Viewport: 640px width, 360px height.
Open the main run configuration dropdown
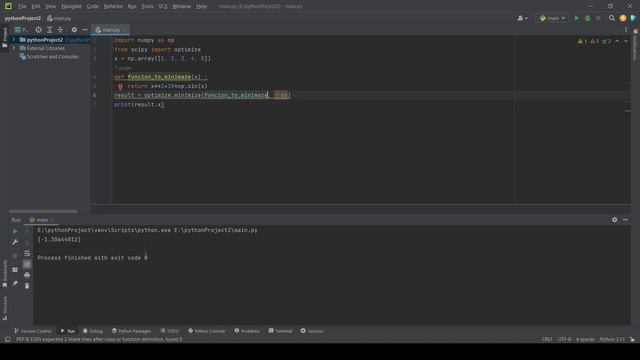[552, 18]
